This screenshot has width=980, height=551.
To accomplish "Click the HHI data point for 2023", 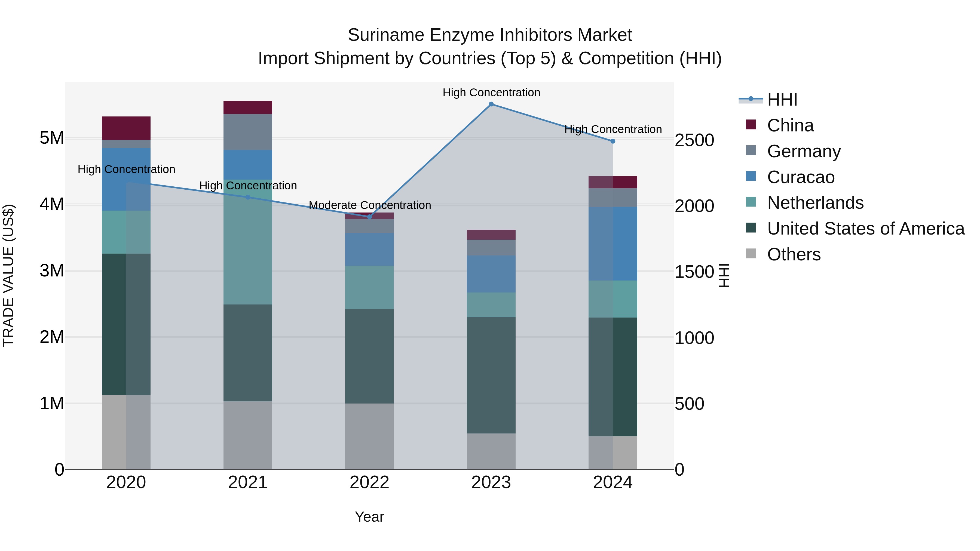I will [x=491, y=104].
